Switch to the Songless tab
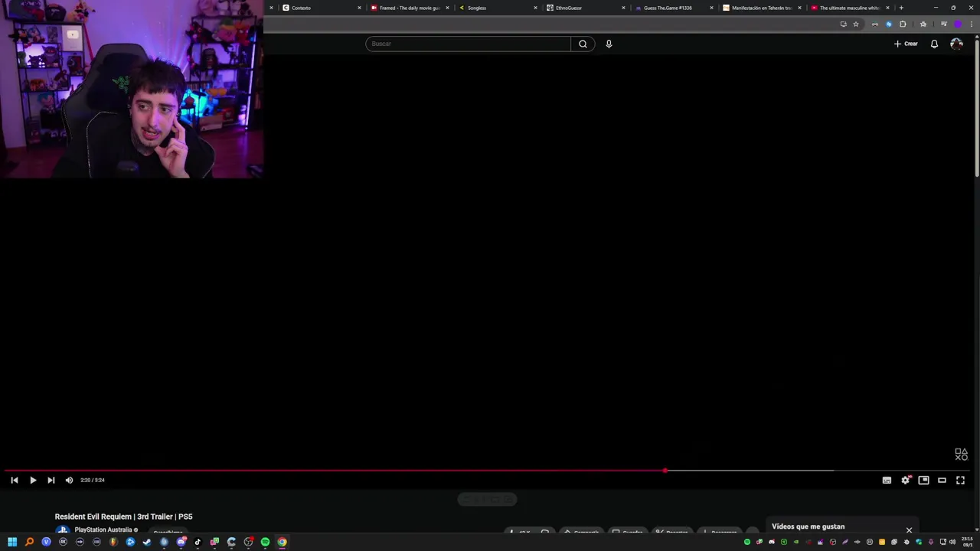The image size is (980, 551). click(498, 8)
